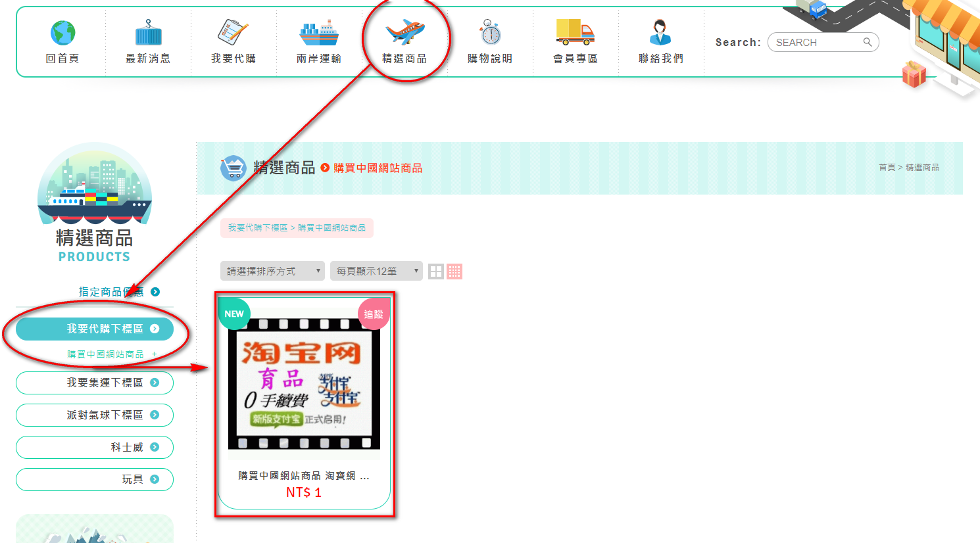The width and height of the screenshot is (980, 543).
Task: Click the search magnifier icon
Action: coord(868,42)
